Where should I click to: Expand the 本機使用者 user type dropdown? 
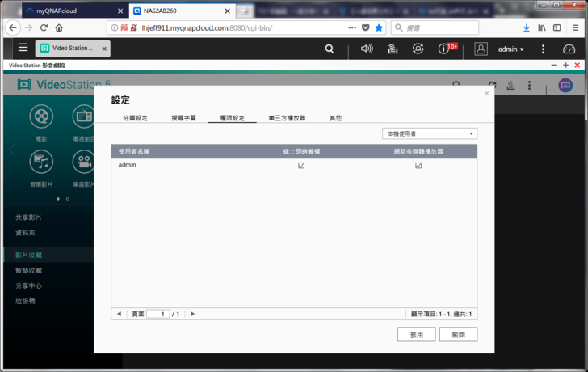point(430,133)
